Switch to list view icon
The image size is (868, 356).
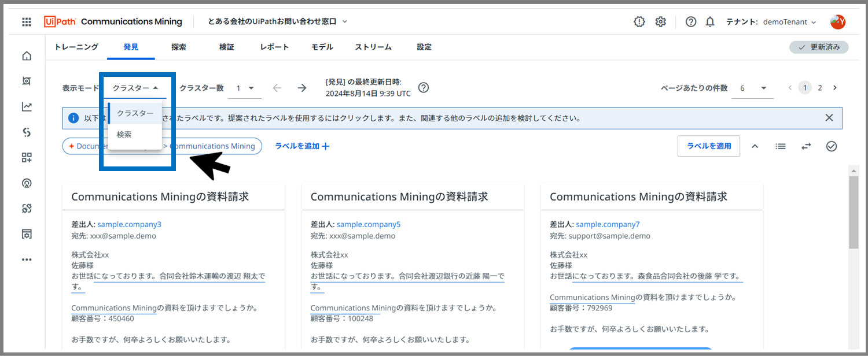click(x=781, y=146)
